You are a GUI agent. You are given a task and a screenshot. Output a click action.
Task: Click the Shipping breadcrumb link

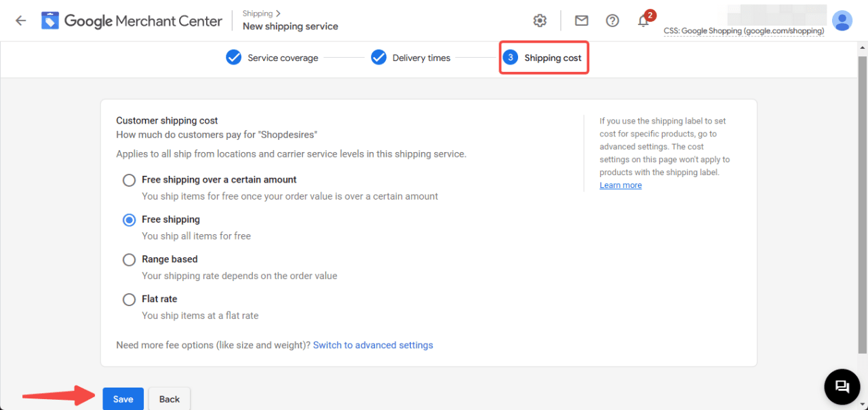pyautogui.click(x=258, y=14)
